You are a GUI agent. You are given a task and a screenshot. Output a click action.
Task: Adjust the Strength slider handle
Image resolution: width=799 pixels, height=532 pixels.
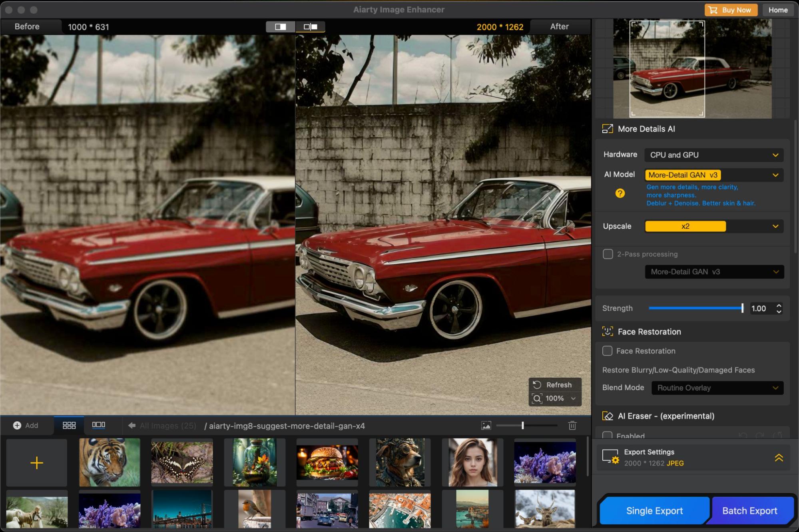pyautogui.click(x=742, y=308)
